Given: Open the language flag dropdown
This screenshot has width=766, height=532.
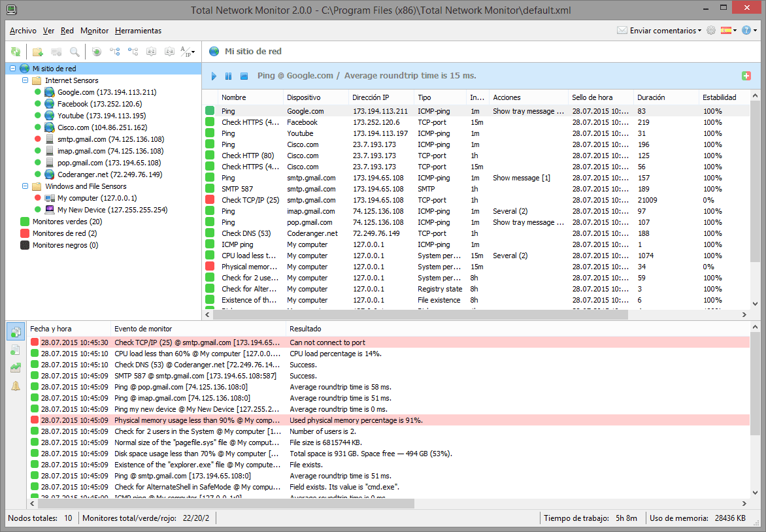Looking at the screenshot, I should point(728,31).
